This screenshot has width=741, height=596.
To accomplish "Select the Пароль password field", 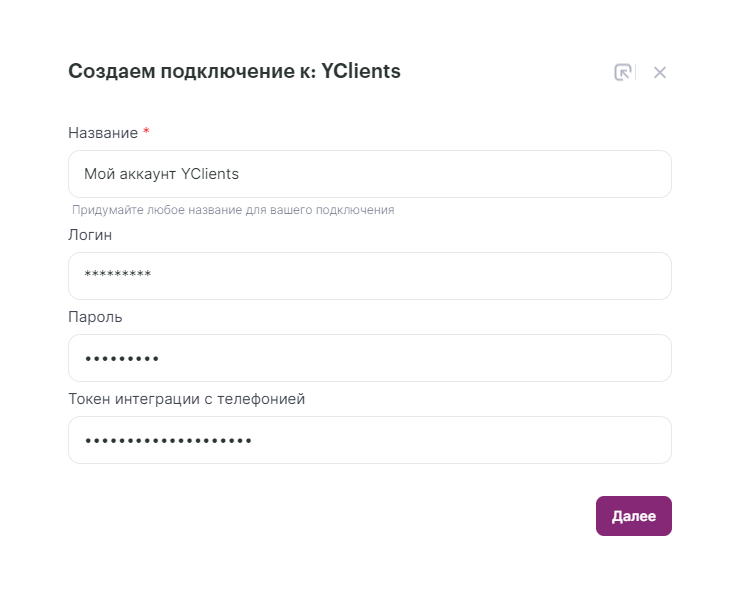I will pyautogui.click(x=370, y=358).
